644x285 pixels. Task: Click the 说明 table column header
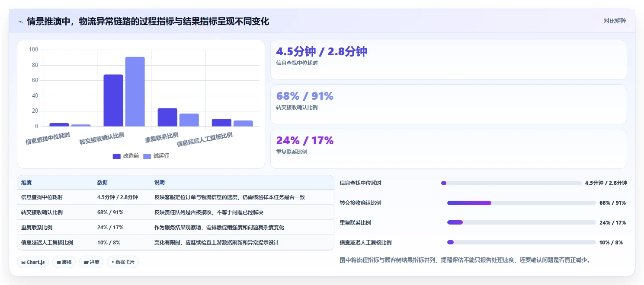tap(160, 183)
